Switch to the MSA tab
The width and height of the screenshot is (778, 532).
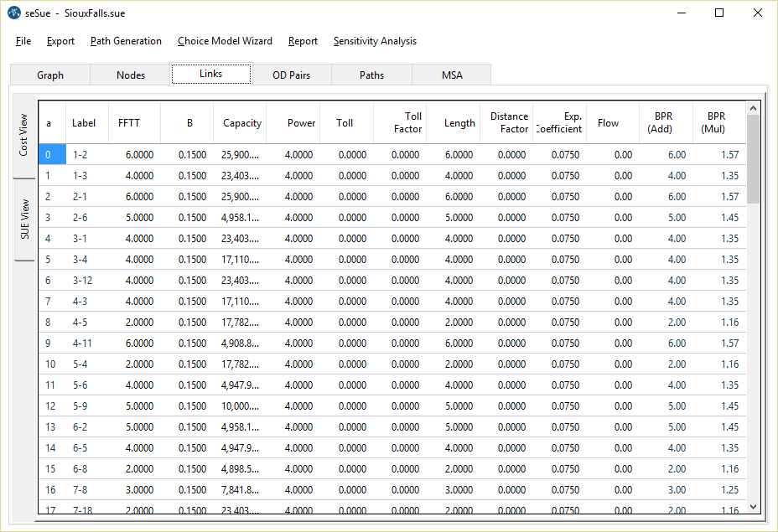click(x=452, y=75)
